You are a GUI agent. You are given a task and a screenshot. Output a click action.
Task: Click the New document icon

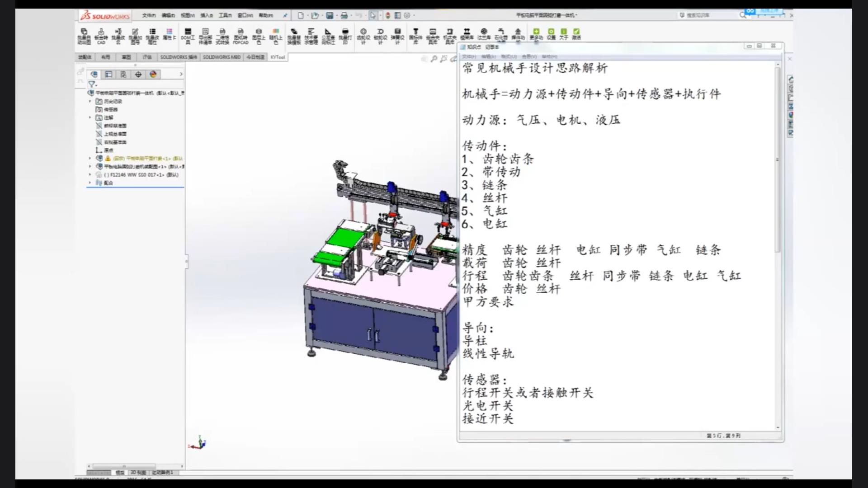[x=300, y=15]
